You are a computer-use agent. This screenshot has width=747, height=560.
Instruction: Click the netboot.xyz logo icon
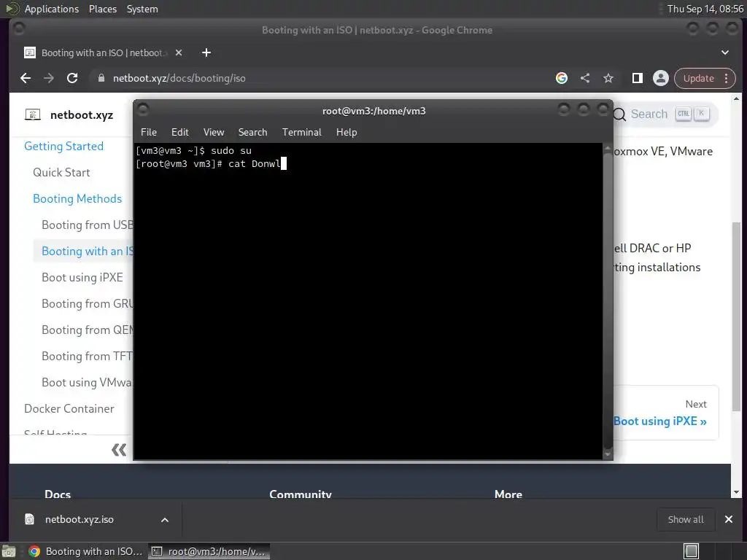click(32, 114)
